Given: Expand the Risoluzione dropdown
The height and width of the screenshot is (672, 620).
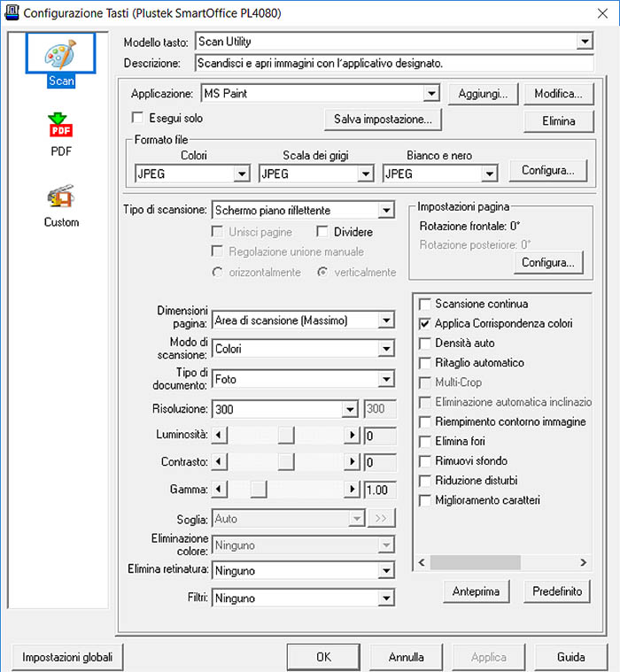Looking at the screenshot, I should pyautogui.click(x=349, y=409).
